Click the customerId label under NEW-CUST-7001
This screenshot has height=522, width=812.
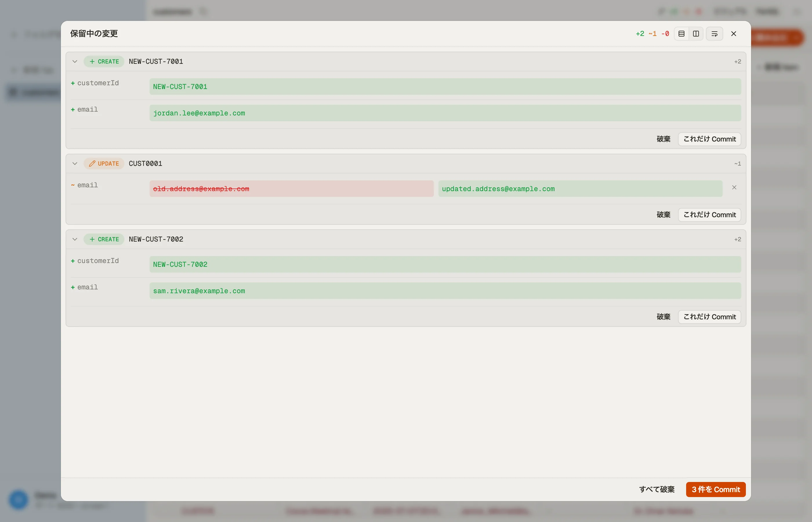(x=98, y=83)
